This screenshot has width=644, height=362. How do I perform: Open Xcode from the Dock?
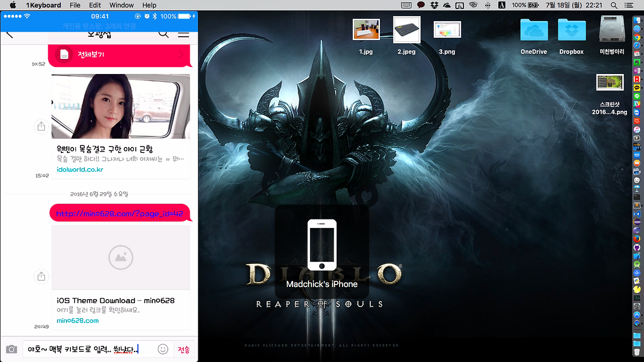pyautogui.click(x=636, y=256)
